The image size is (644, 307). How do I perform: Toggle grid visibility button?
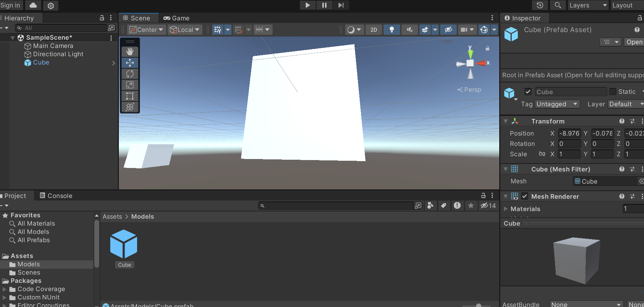click(218, 30)
